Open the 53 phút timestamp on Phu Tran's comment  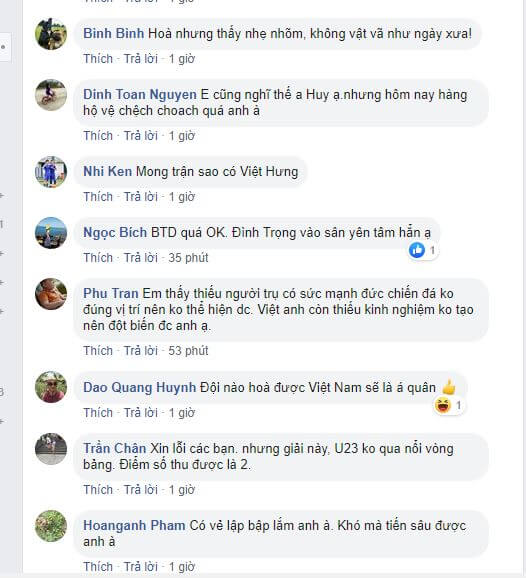(188, 351)
